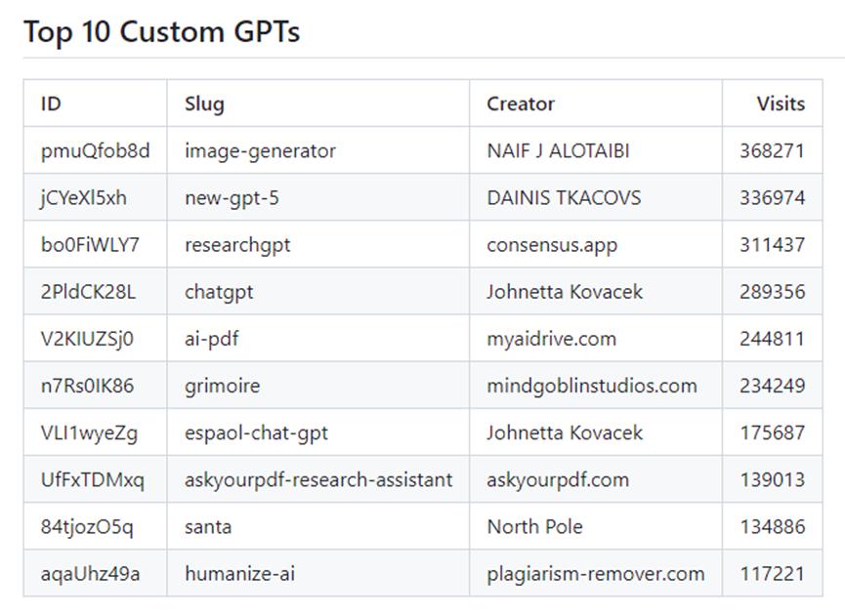The width and height of the screenshot is (845, 616).
Task: Select the image-generator slug cell
Action: tap(260, 151)
